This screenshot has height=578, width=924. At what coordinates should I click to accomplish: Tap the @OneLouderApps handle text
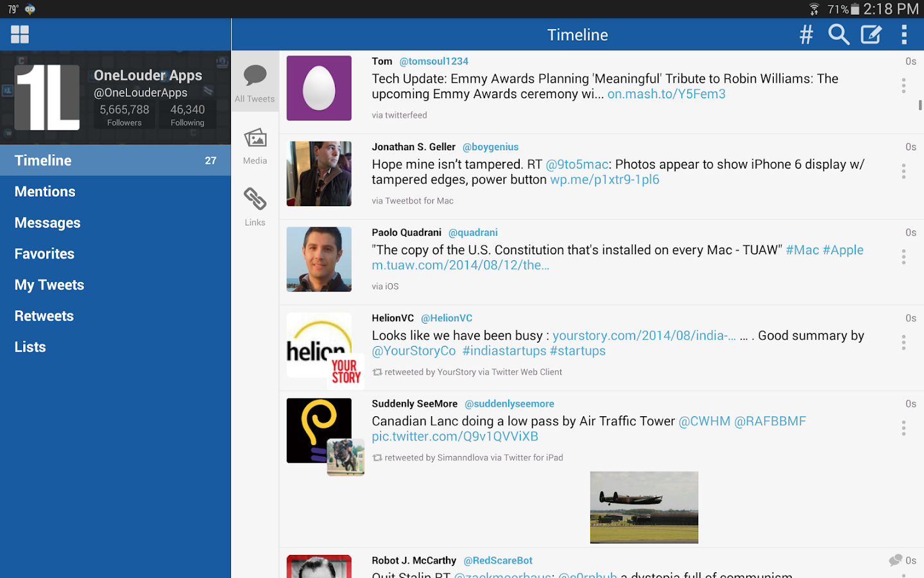141,92
